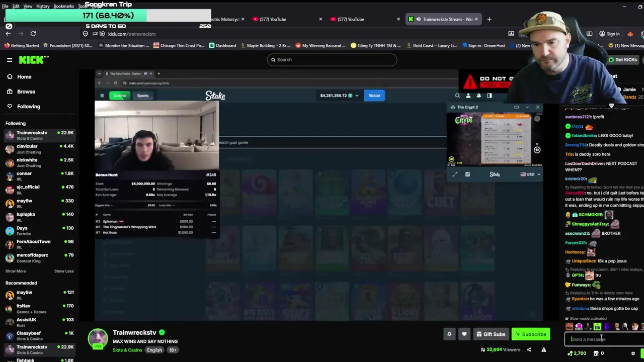Screen dimensions: 644x362
Task: Click Trainwreckstv channel avatar
Action: (98, 339)
